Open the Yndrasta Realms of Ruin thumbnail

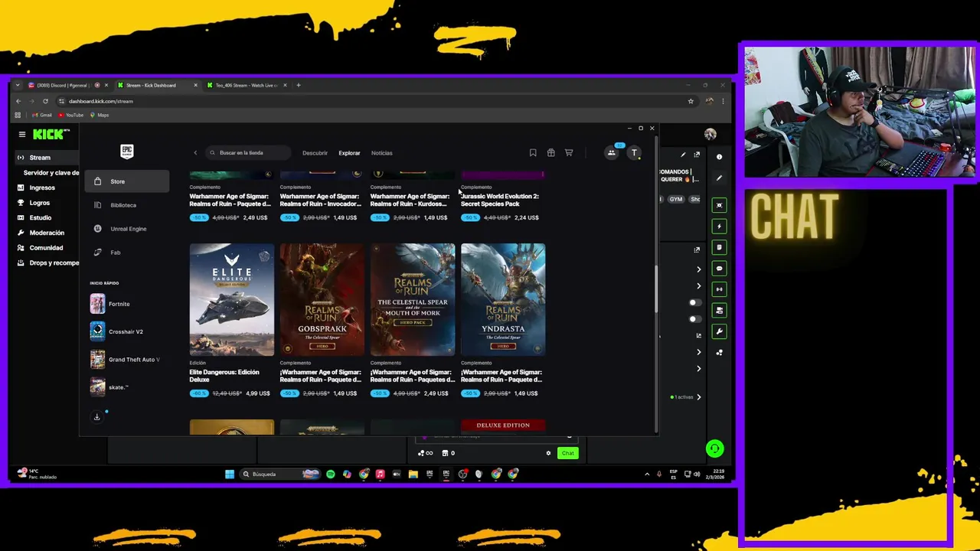(x=503, y=299)
